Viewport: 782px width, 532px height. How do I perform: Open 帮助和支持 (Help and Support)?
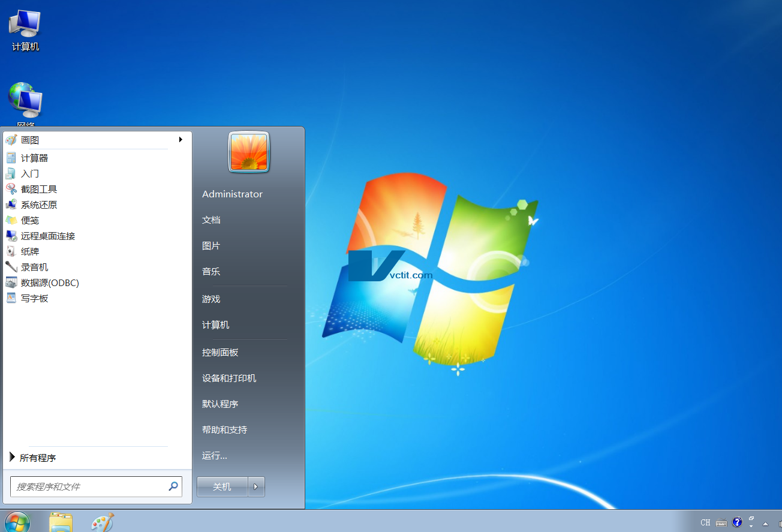click(x=224, y=429)
